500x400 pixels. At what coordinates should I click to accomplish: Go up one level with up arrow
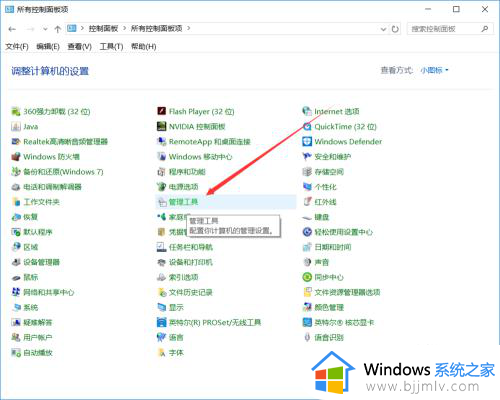[x=58, y=29]
